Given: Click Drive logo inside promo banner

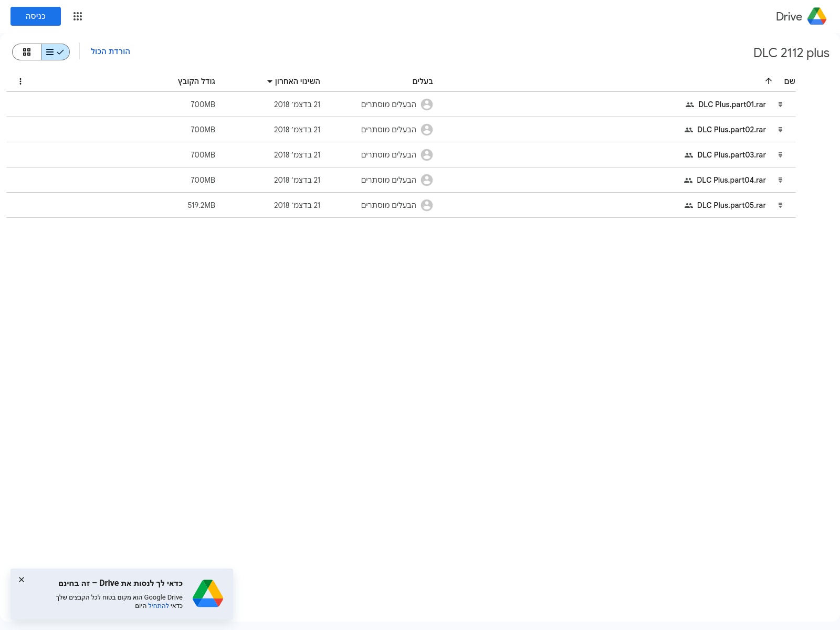Looking at the screenshot, I should tap(208, 593).
